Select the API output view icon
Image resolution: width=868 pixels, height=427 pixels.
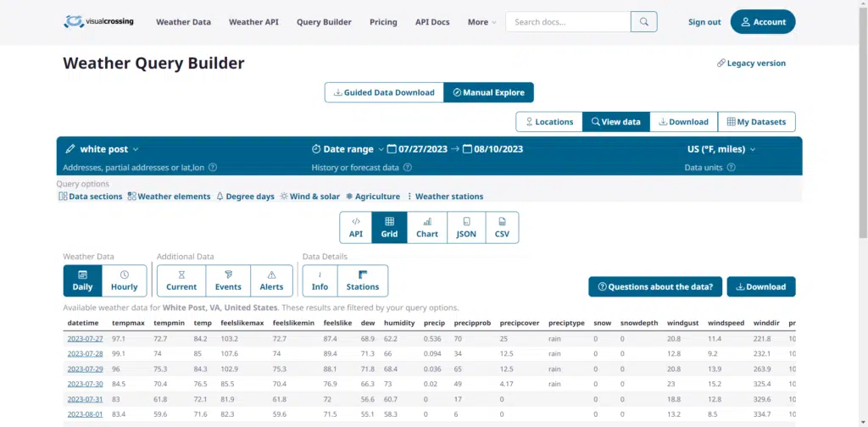pos(356,227)
